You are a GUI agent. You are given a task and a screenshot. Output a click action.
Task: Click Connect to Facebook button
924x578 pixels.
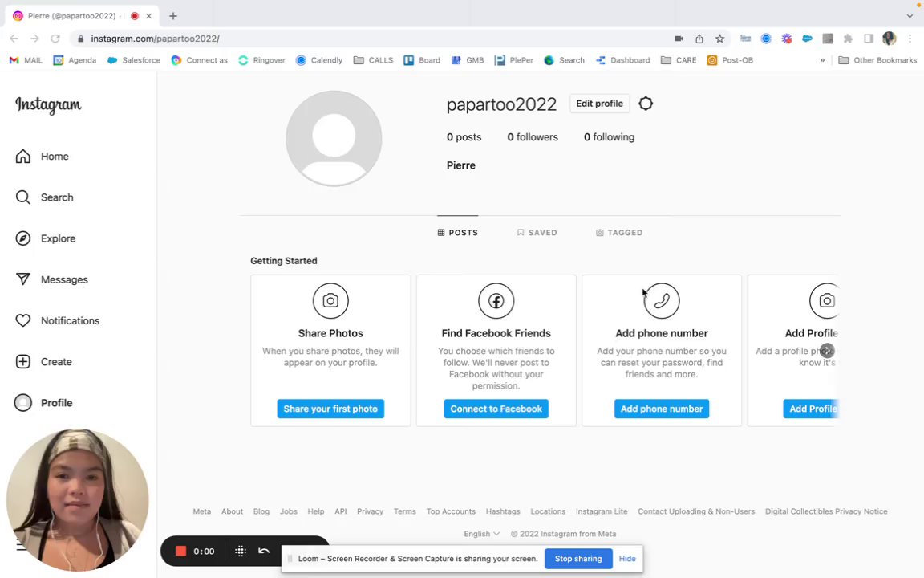(x=496, y=409)
